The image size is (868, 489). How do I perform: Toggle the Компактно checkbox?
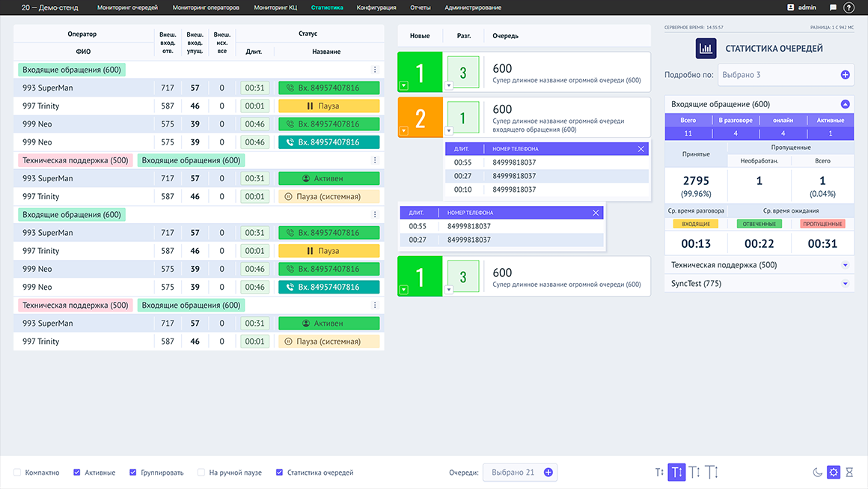click(x=17, y=473)
